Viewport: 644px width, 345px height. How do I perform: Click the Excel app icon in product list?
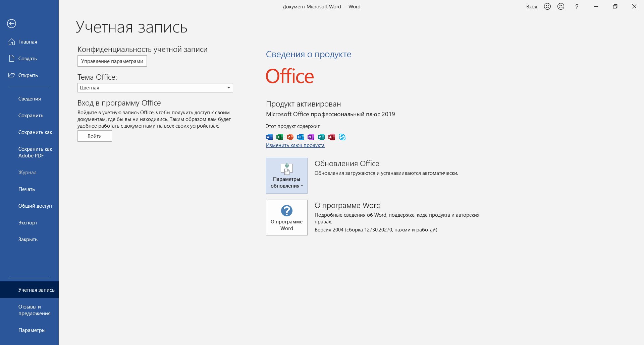click(x=279, y=137)
